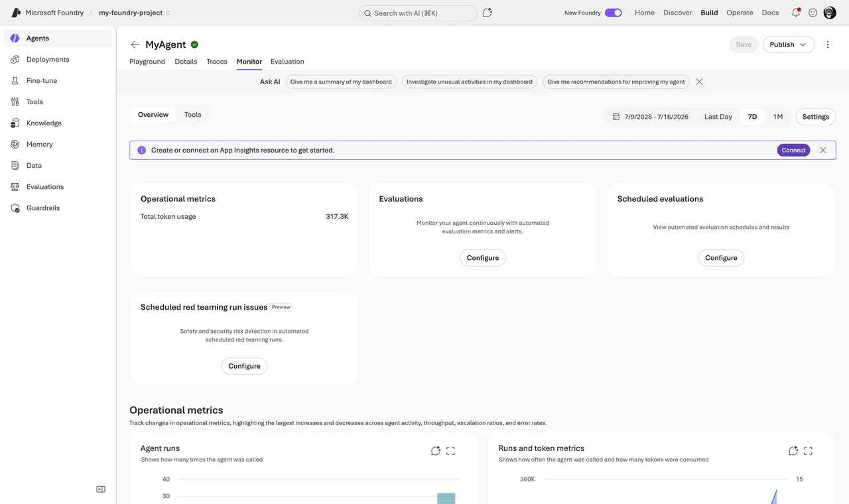
Task: Open the notifications bell
Action: tap(795, 13)
